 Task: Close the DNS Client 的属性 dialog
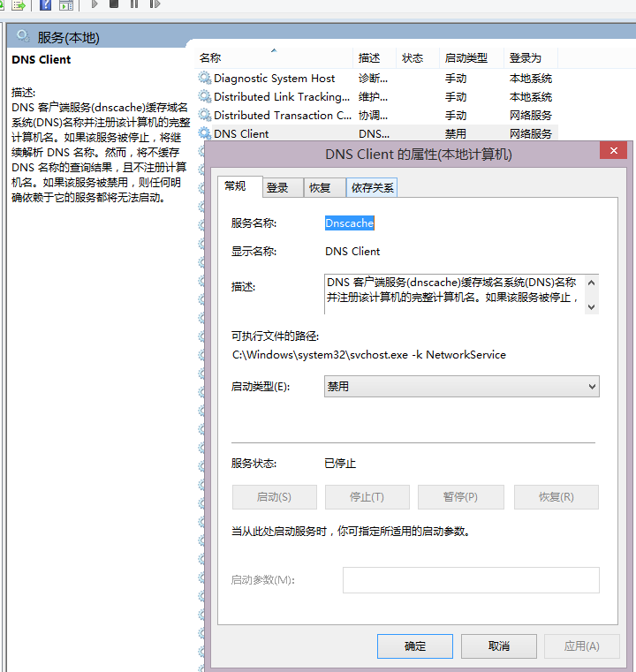coord(614,151)
